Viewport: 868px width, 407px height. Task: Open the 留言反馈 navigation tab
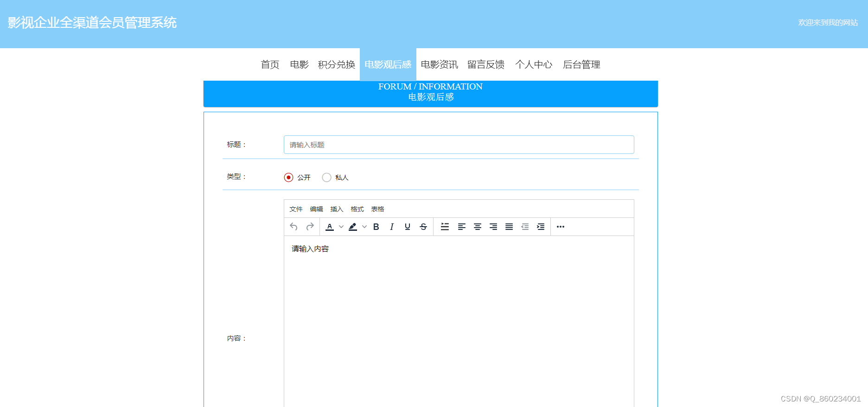[486, 64]
